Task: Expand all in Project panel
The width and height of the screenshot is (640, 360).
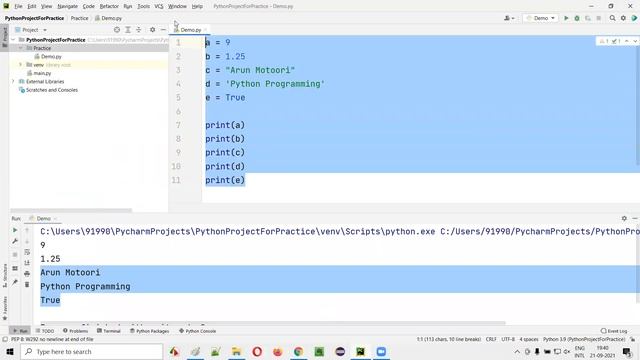Action: tap(128, 30)
